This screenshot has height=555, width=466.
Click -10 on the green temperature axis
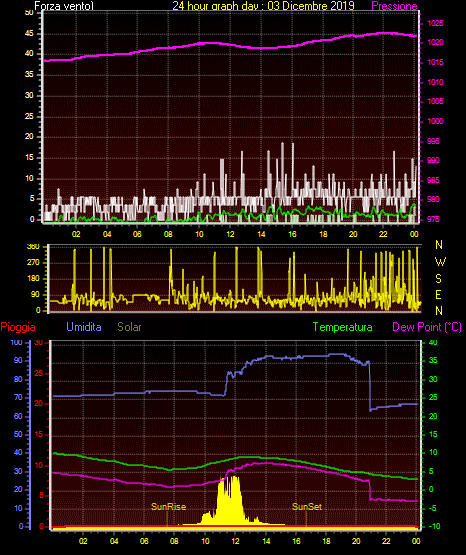point(435,526)
